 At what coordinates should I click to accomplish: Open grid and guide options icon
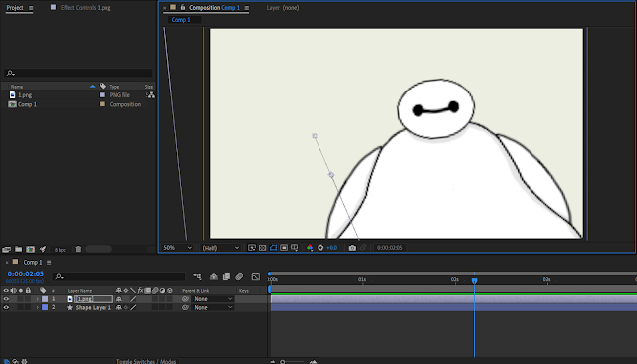click(x=295, y=247)
